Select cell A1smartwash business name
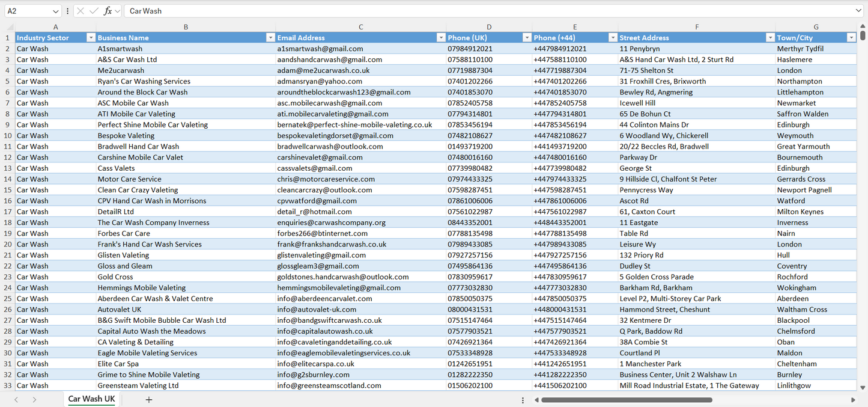This screenshot has width=868, height=407. 186,49
